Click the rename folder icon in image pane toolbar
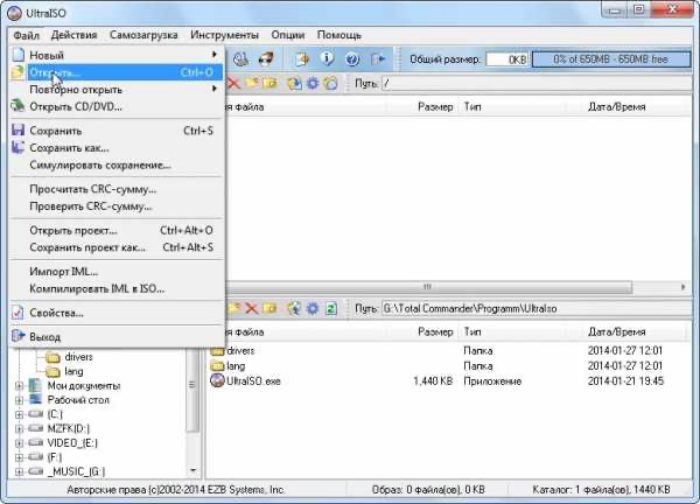This screenshot has height=504, width=700. (270, 83)
